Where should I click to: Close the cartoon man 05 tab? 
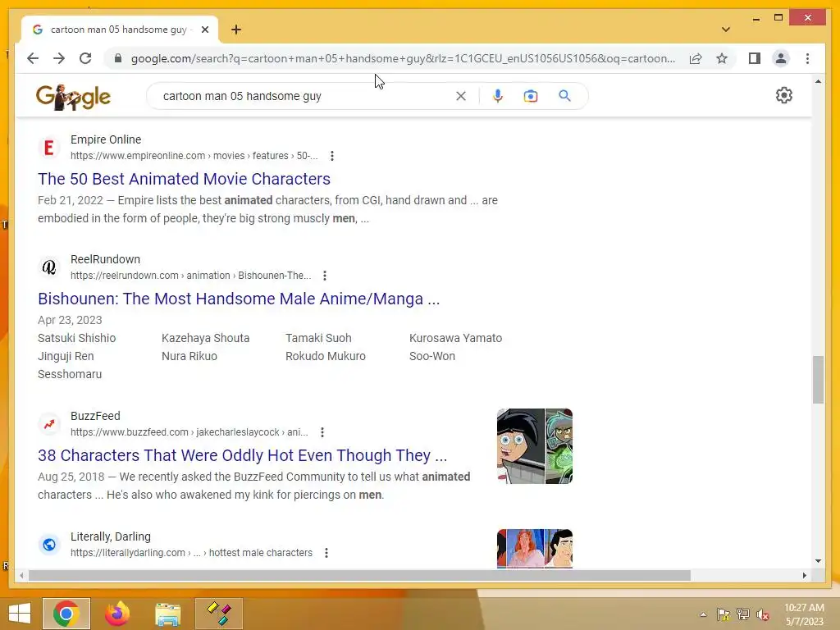(x=204, y=30)
